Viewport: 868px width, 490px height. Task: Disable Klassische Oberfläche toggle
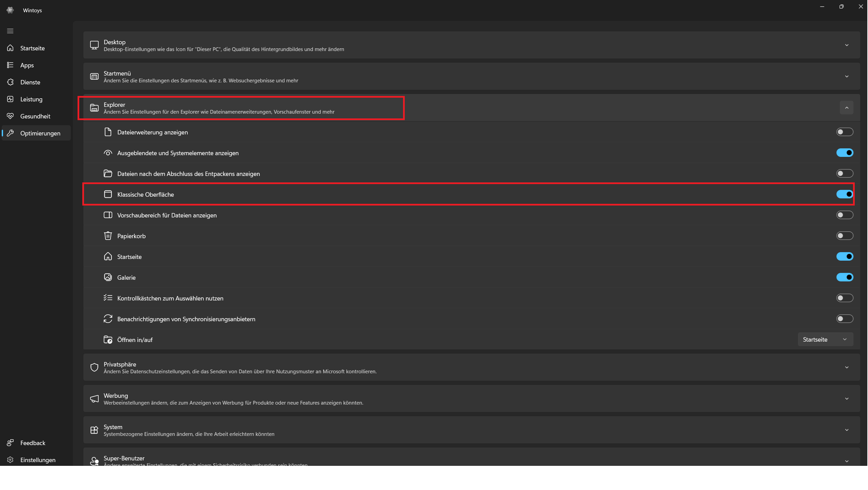[845, 194]
